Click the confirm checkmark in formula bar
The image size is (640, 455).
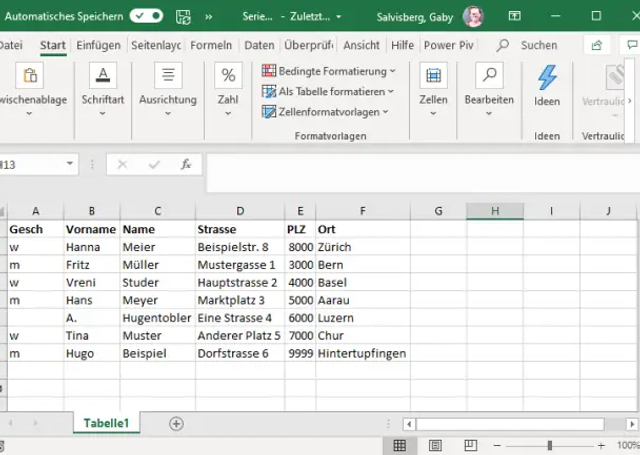point(154,164)
